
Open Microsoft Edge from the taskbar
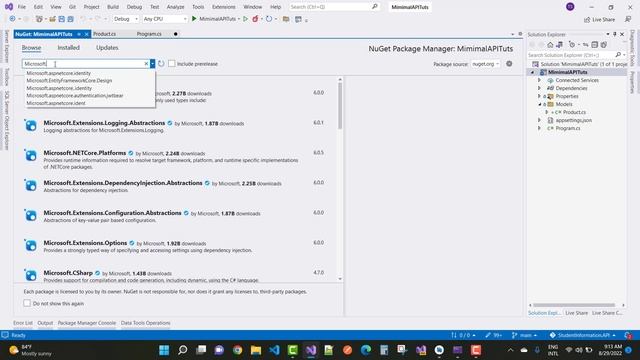coord(366,350)
